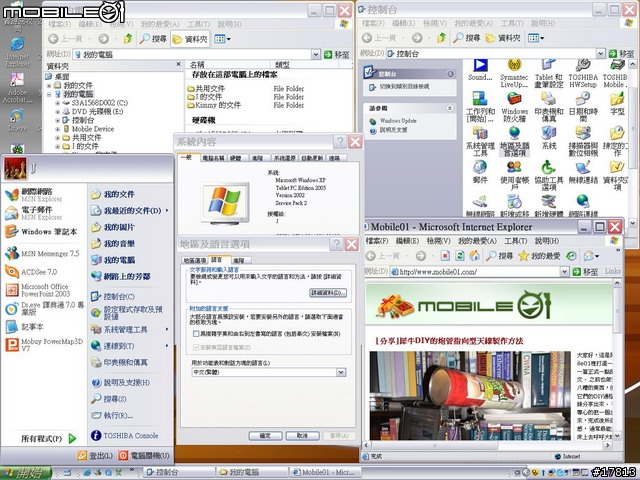Click 確定 button in language dialog
The image size is (640, 480).
pos(265,436)
